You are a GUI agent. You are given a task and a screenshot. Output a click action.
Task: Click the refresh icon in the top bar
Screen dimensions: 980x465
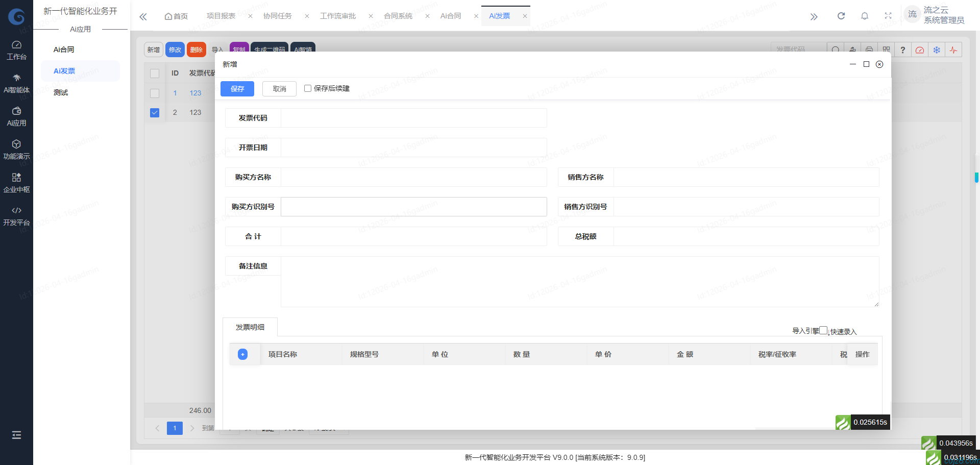[x=841, y=16]
